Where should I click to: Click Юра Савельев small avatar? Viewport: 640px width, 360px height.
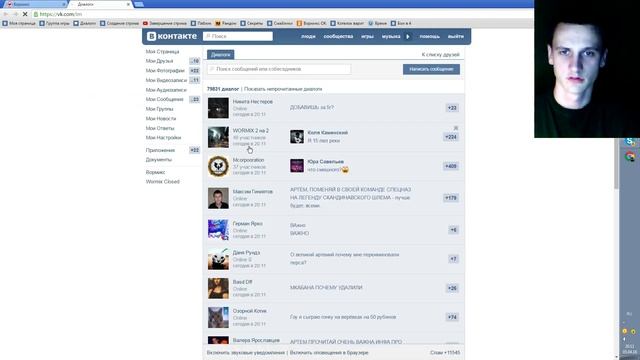[x=297, y=166]
